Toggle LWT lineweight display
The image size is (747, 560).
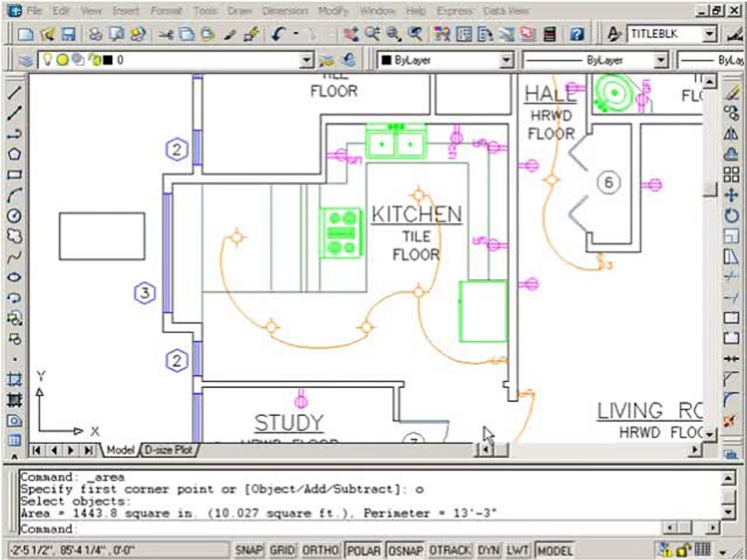[517, 551]
